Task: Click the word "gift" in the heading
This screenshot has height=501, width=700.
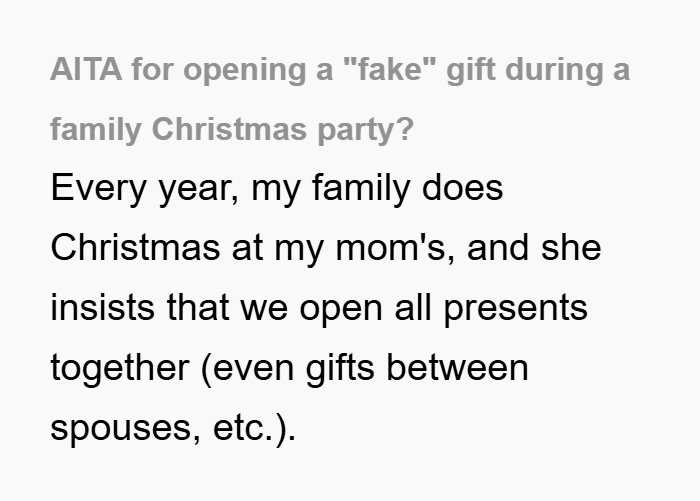Action: [470, 71]
